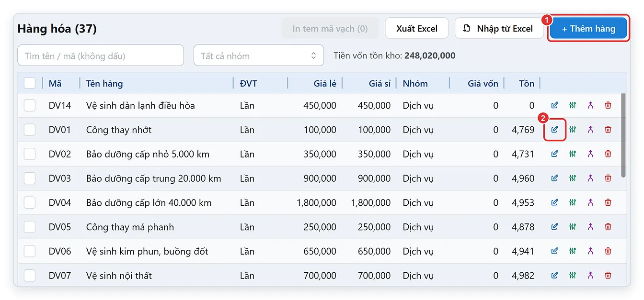Click the purple merge icon in row DV06

tap(590, 251)
